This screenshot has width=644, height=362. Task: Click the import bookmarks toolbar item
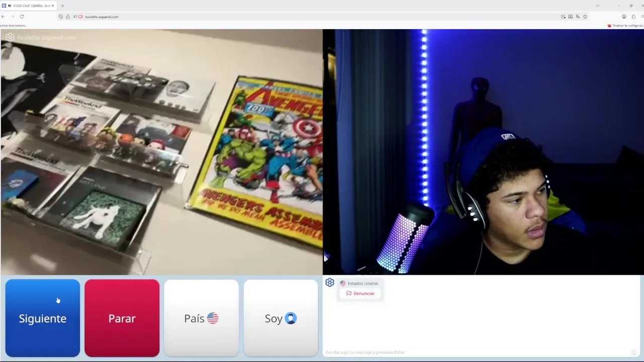(x=13, y=25)
